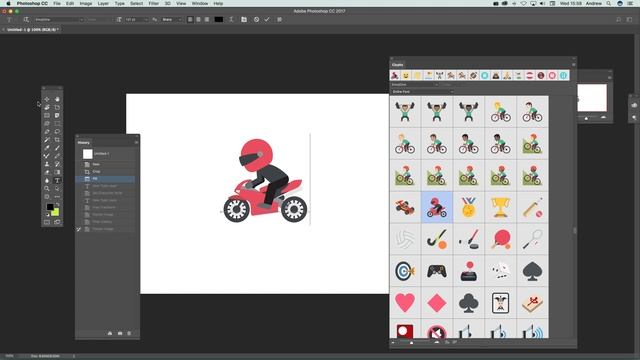The image size is (640, 360).
Task: Click the 3D text button in options bar
Action: (x=280, y=19)
